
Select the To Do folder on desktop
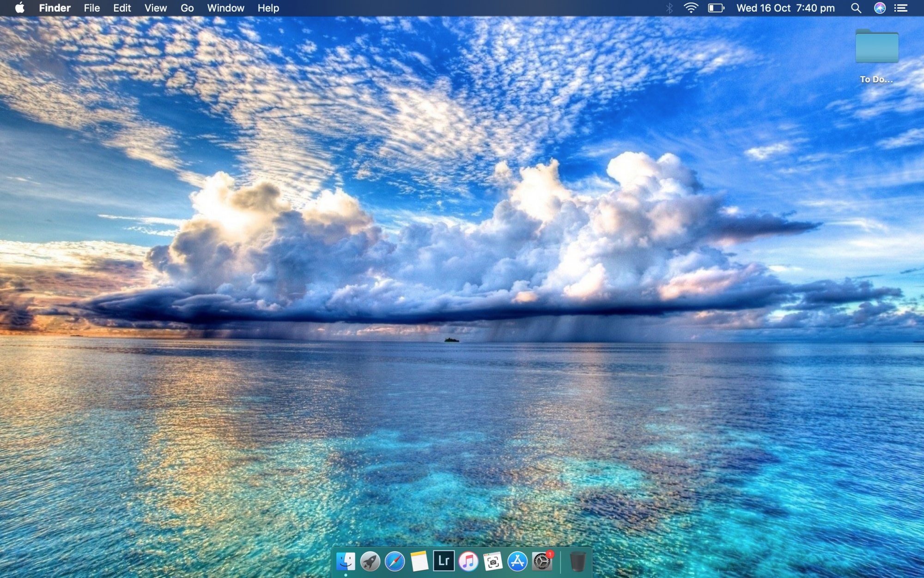[876, 47]
